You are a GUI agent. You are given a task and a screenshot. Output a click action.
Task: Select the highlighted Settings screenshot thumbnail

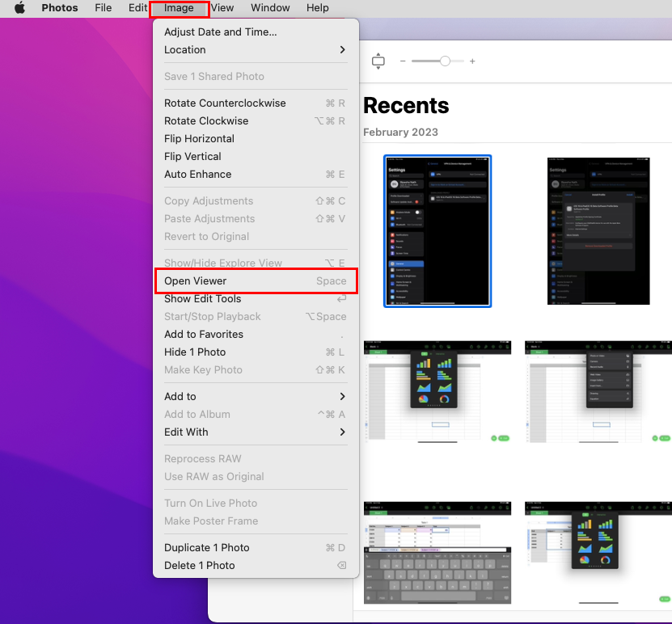tap(437, 231)
